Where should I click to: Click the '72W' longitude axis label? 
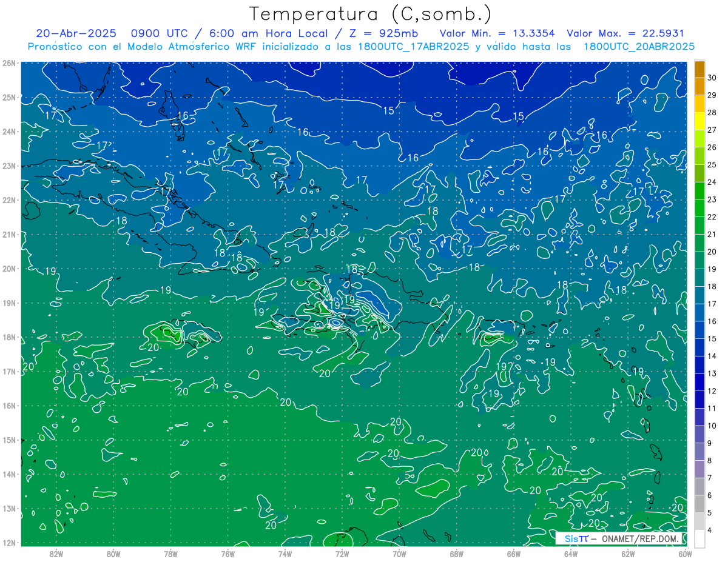[x=342, y=554]
